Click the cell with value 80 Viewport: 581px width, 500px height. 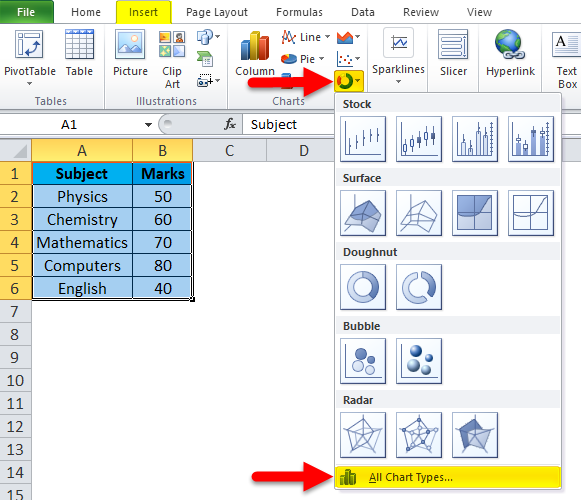tap(162, 265)
